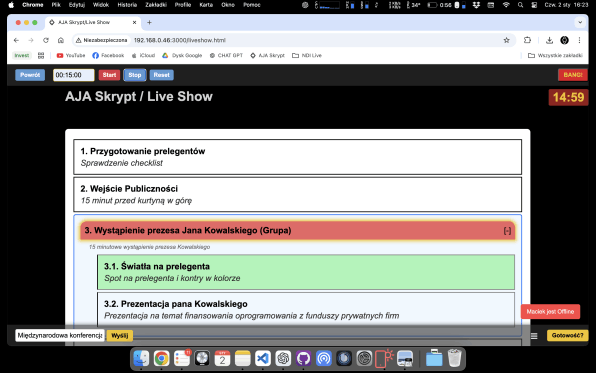Open the Trash in the dock
The height and width of the screenshot is (373, 596).
click(x=454, y=359)
